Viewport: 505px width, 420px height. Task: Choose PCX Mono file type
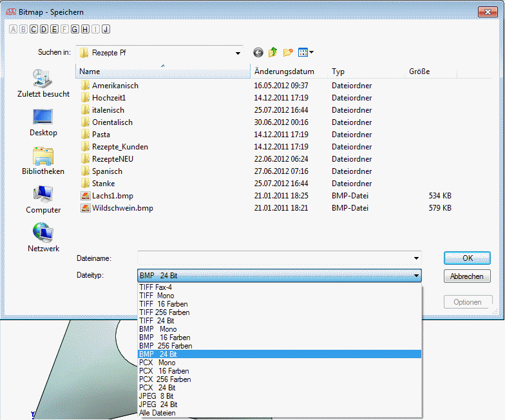point(280,363)
